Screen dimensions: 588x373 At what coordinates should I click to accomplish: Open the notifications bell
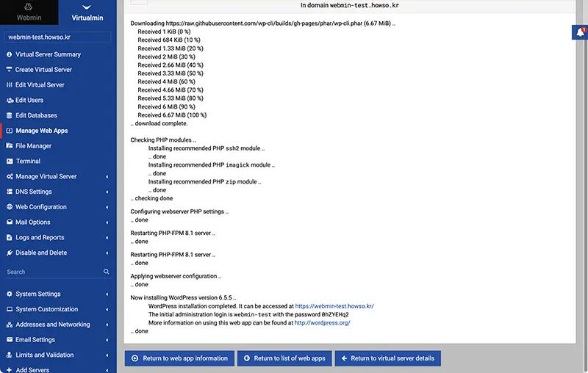(x=580, y=32)
